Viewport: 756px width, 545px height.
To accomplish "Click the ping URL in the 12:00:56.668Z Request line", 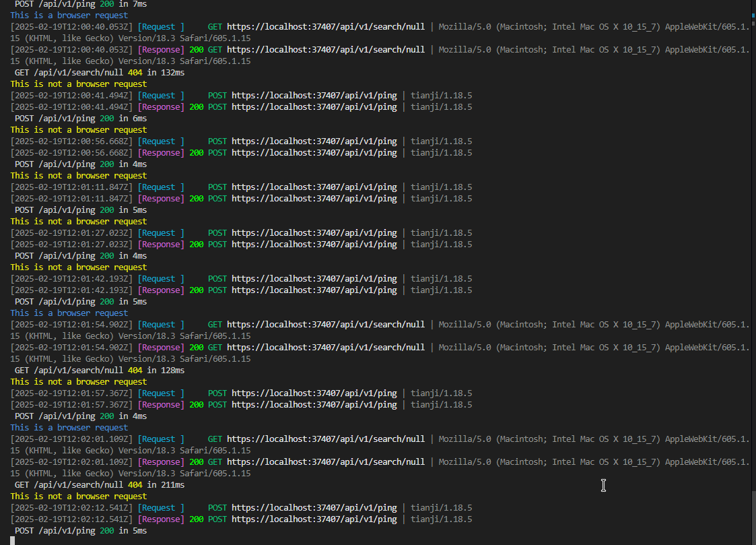I will pyautogui.click(x=314, y=141).
